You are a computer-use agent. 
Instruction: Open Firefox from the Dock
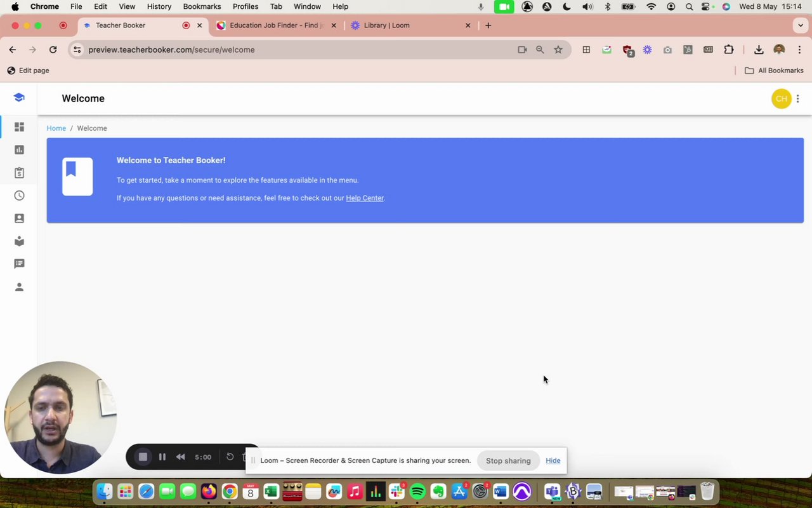coord(209,491)
